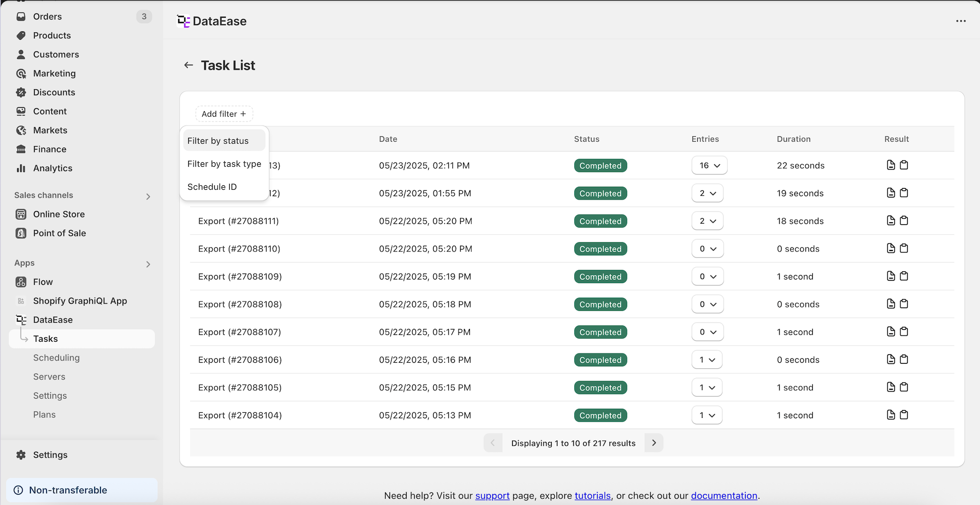Open clipboard log for Export #27088107
The height and width of the screenshot is (505, 980).
point(904,331)
